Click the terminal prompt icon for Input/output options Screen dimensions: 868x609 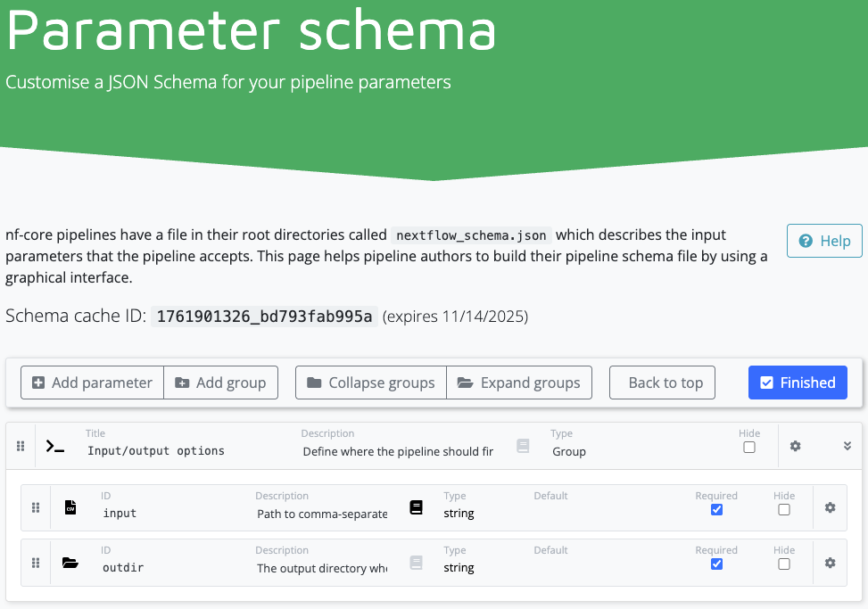pos(54,446)
